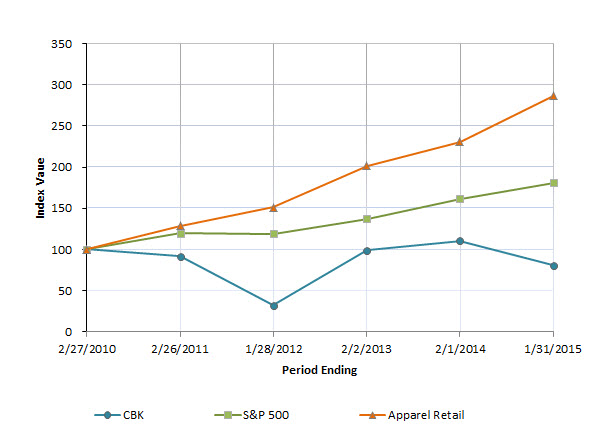Click Apparel Retail triangle marker at 2/2/2013
The image size is (612, 447).
click(x=366, y=166)
